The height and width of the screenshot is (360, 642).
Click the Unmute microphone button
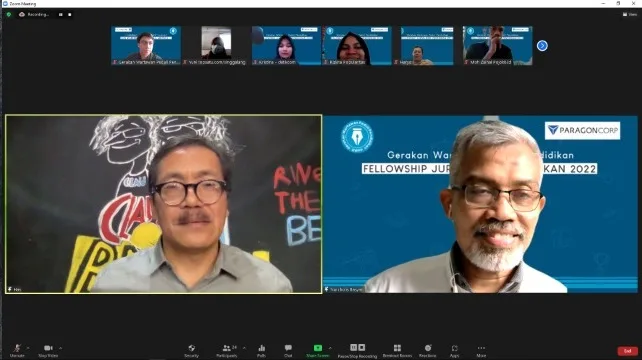coord(17,350)
